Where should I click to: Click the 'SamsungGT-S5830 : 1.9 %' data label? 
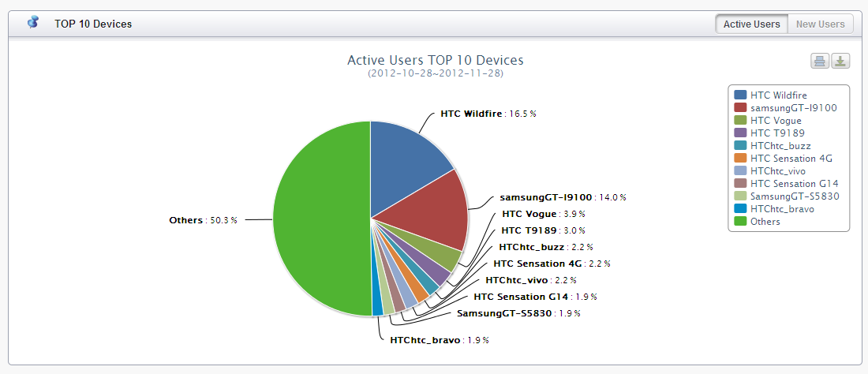(x=518, y=313)
